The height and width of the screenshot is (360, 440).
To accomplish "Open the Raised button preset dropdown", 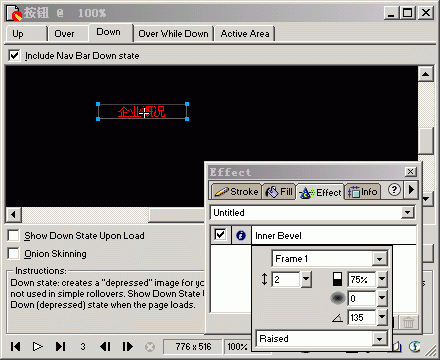I will 379,339.
